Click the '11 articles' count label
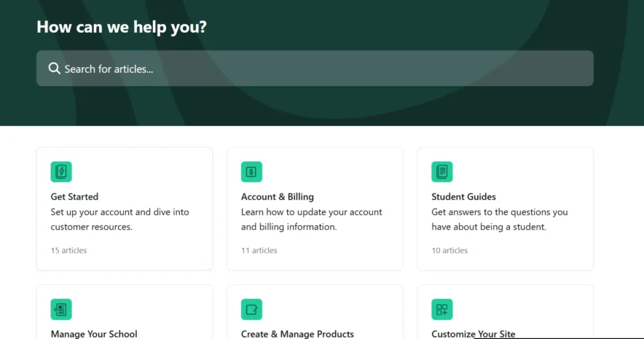This screenshot has height=339, width=644. [259, 251]
